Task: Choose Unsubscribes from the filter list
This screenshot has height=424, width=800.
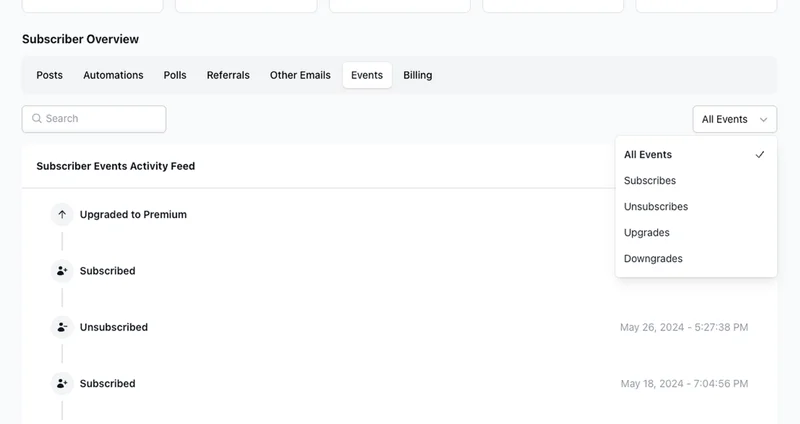Action: [x=656, y=207]
